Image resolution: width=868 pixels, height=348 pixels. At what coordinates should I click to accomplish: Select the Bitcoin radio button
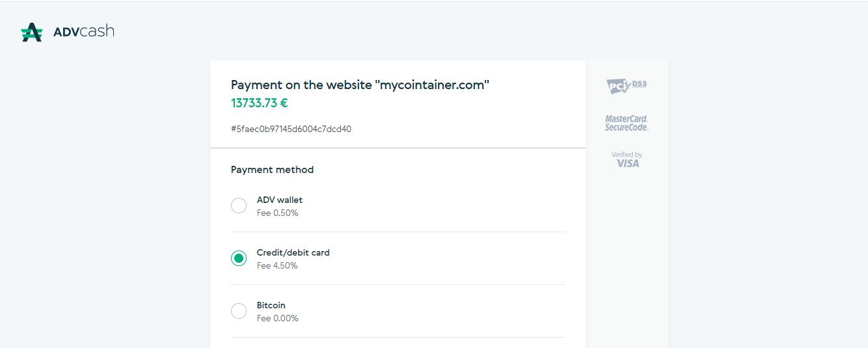[239, 311]
